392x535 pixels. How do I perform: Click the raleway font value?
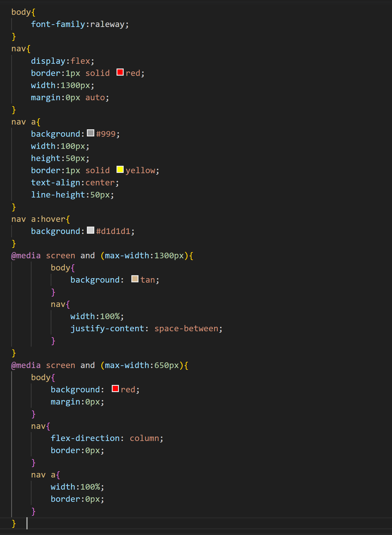coord(107,24)
